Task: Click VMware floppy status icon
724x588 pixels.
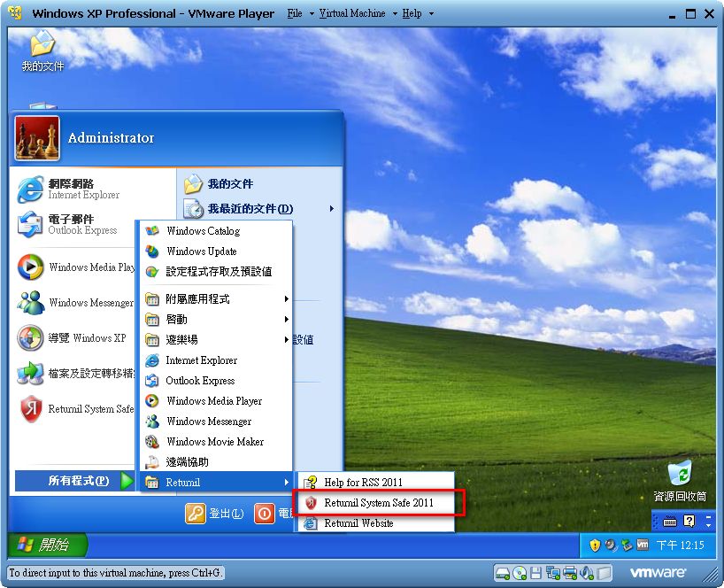Action: tap(535, 573)
